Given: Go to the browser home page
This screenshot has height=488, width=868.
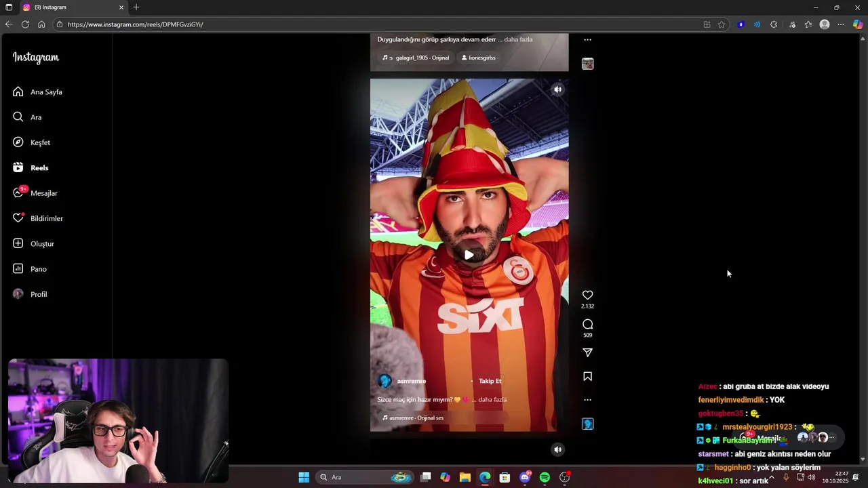Looking at the screenshot, I should pyautogui.click(x=41, y=24).
